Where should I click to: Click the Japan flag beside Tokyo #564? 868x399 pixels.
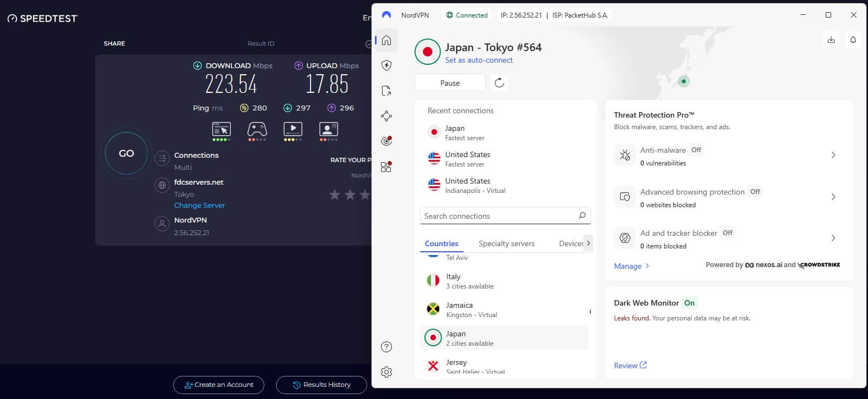pyautogui.click(x=428, y=52)
